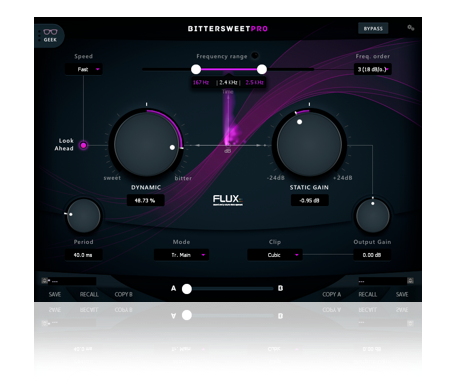455x390 pixels.
Task: Expand the Freq. order dropdown
Action: point(372,69)
